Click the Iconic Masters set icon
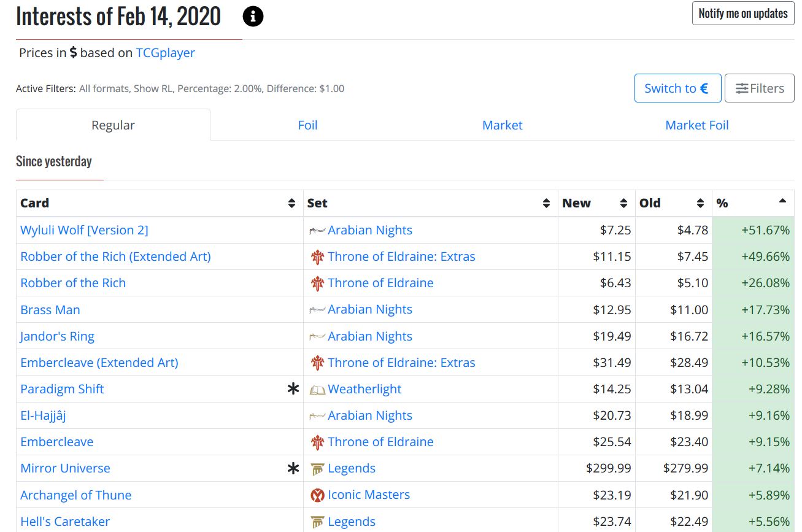Viewport: 802px width, 532px height. click(x=317, y=495)
